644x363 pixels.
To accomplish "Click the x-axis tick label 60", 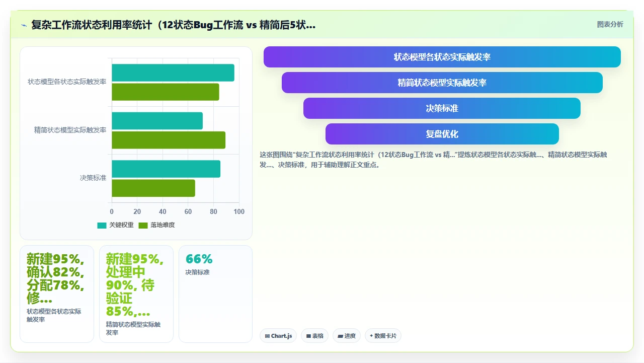I will click(188, 212).
